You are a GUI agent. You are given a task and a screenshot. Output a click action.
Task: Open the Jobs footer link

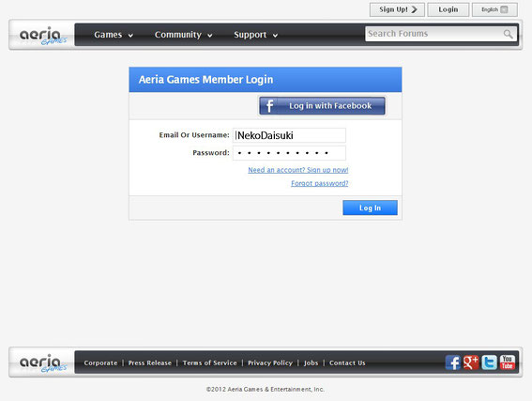coord(312,363)
